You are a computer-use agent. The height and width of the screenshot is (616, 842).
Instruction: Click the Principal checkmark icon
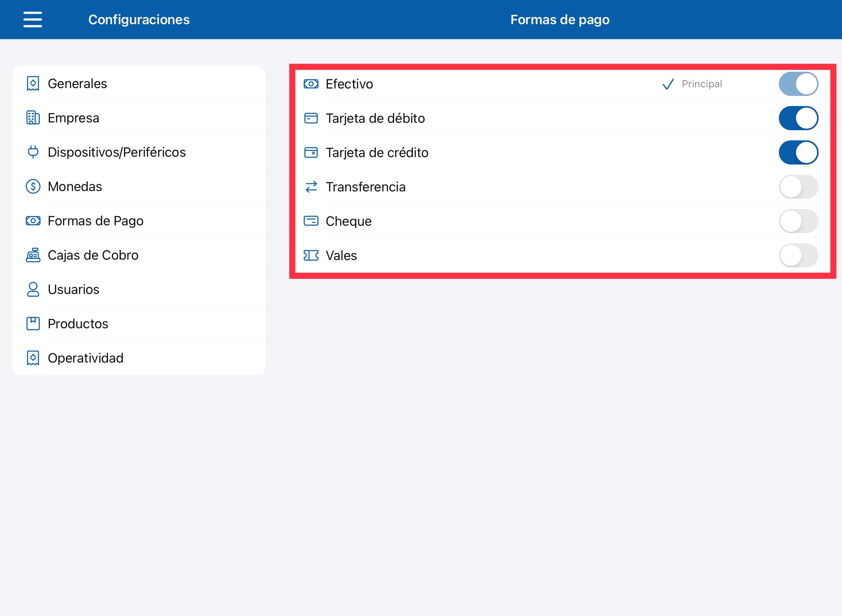click(x=668, y=84)
